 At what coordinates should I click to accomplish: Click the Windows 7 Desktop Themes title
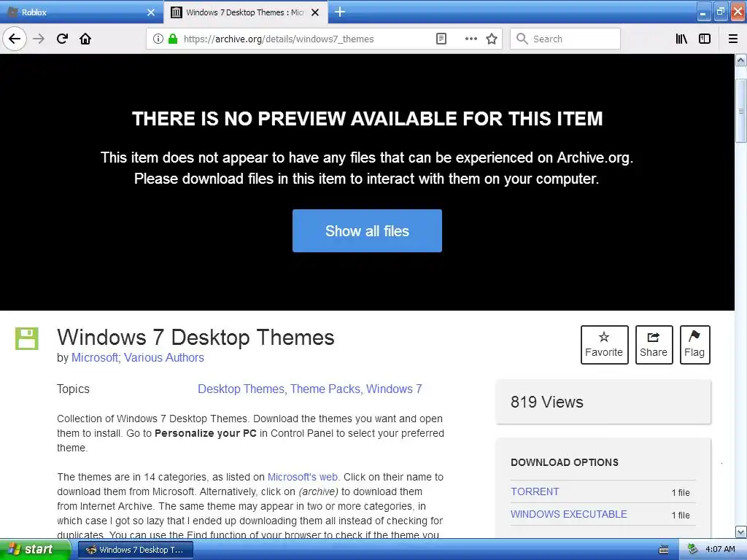(x=196, y=337)
